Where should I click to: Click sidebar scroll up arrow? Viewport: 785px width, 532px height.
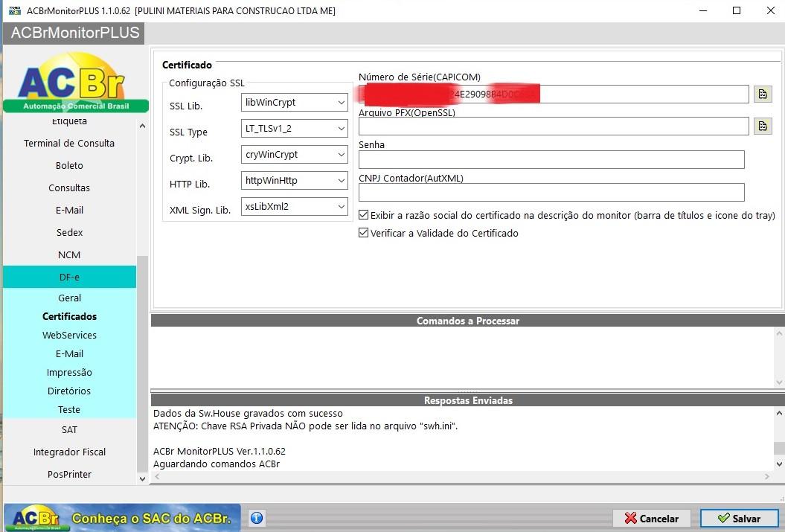tap(142, 126)
